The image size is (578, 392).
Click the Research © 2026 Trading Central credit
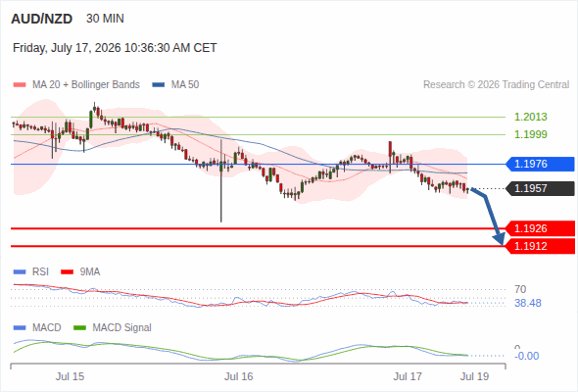pyautogui.click(x=496, y=85)
